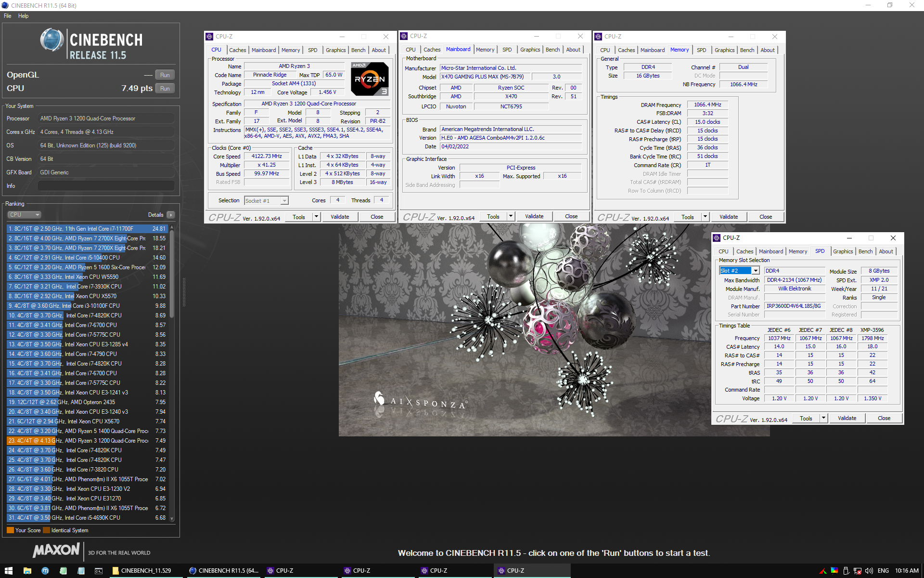Screen dimensions: 924x578
Task: Select ranking row 27 AMD Phenom II X6 1055T
Action: tap(87, 479)
